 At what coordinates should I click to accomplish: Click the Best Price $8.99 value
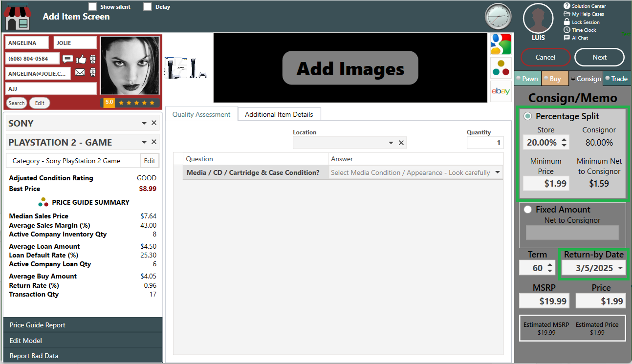point(147,189)
